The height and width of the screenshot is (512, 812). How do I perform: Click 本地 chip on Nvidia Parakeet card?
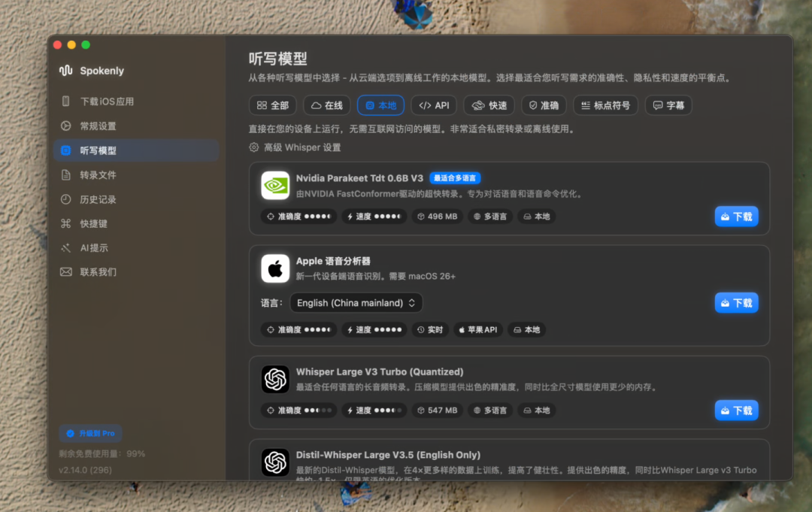pyautogui.click(x=537, y=217)
